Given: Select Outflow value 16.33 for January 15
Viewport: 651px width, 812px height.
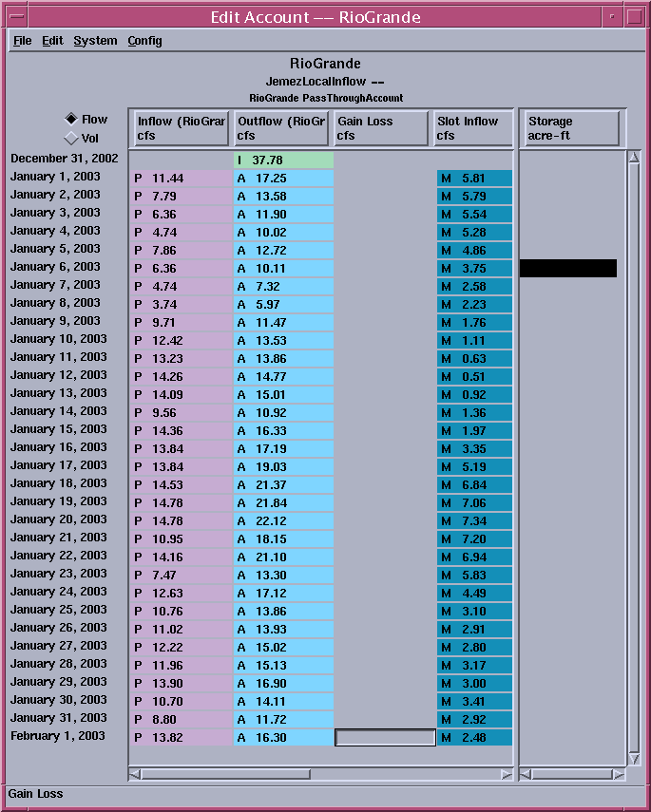Looking at the screenshot, I should click(283, 431).
